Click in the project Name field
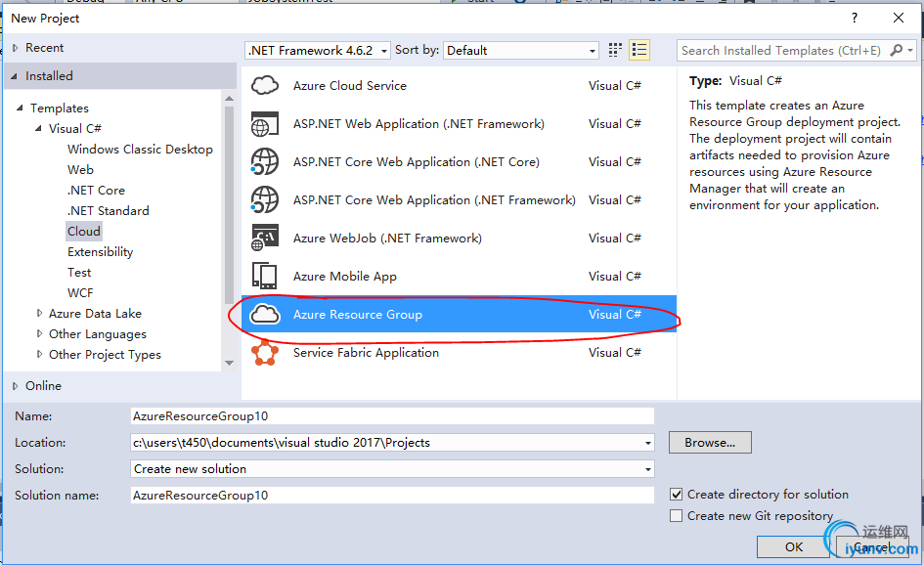The height and width of the screenshot is (565, 924). click(x=392, y=416)
